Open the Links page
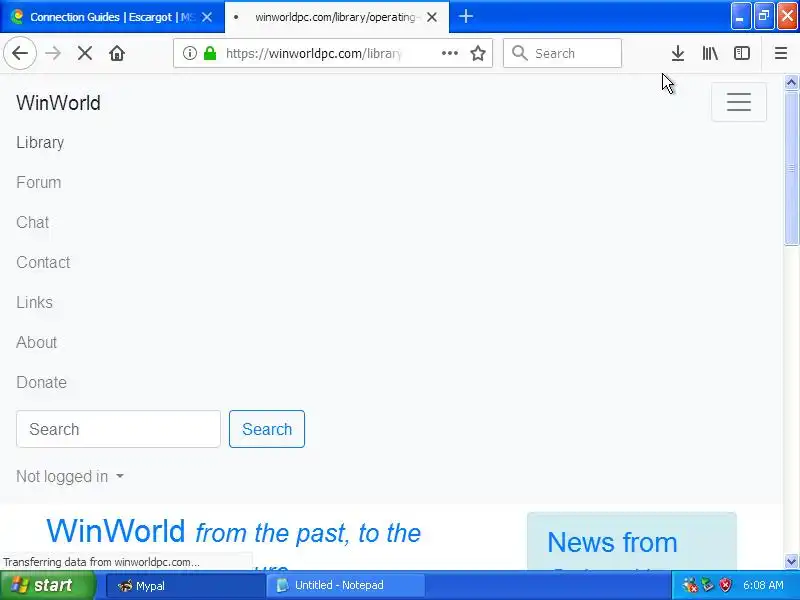Image resolution: width=800 pixels, height=600 pixels. coord(34,302)
